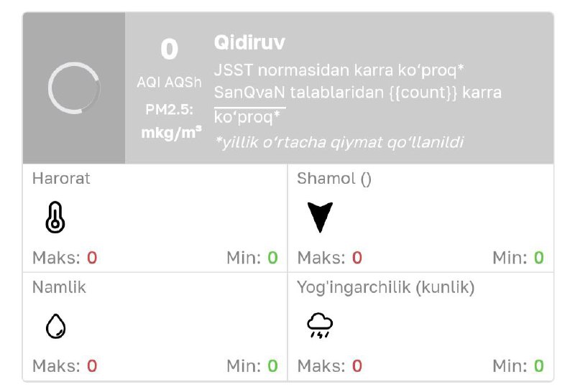Open the Harorat tile label

(61, 179)
